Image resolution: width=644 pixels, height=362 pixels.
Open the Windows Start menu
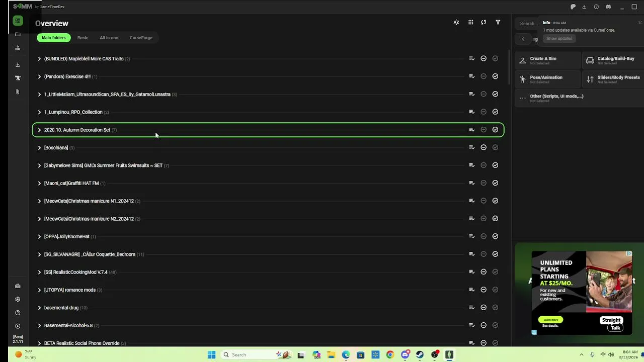(x=212, y=355)
